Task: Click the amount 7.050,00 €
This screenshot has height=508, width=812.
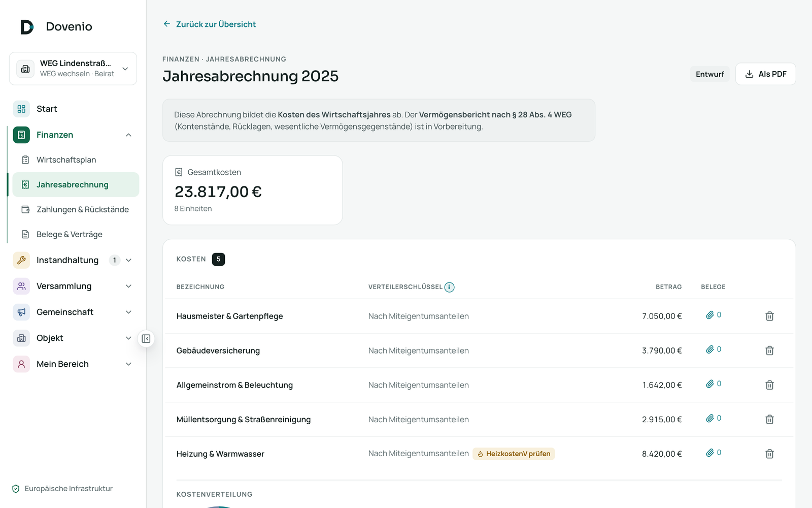Action: click(x=662, y=316)
